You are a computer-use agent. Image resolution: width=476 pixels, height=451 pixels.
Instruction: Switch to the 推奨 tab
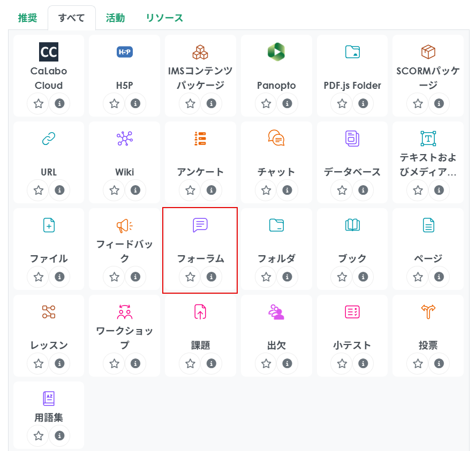pos(28,18)
